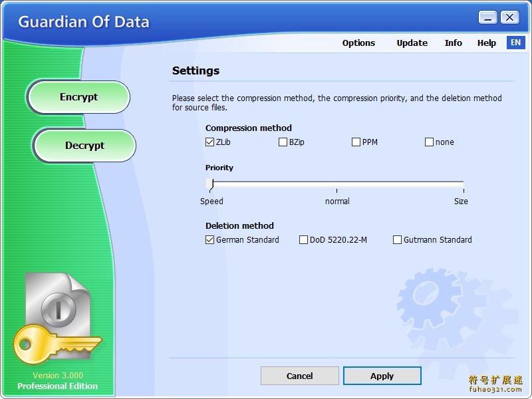Open the Update menu

[x=412, y=43]
